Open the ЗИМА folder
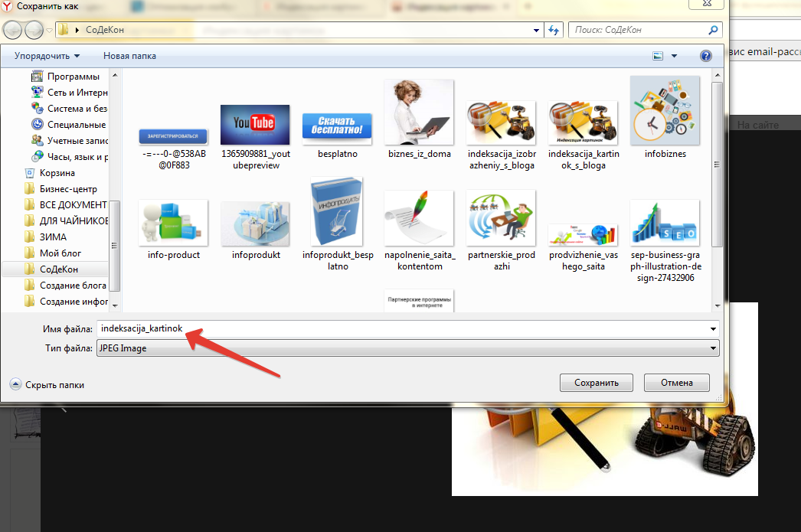801x532 pixels. click(x=46, y=237)
